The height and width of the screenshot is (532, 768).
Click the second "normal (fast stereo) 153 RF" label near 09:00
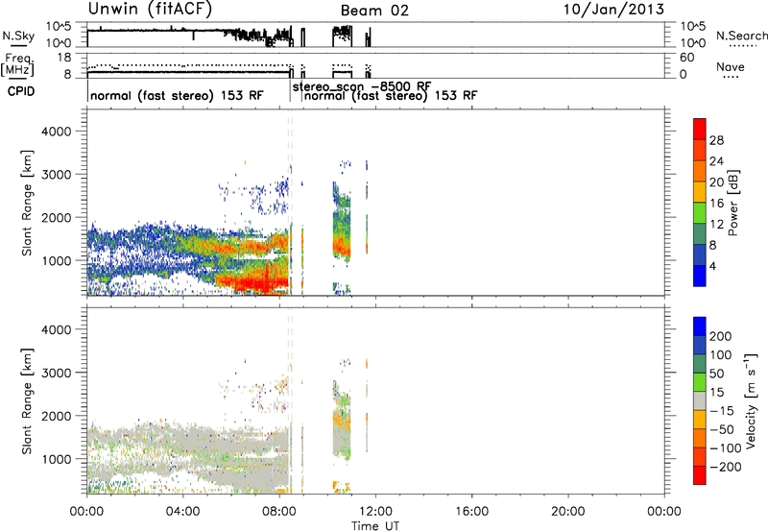pos(391,95)
